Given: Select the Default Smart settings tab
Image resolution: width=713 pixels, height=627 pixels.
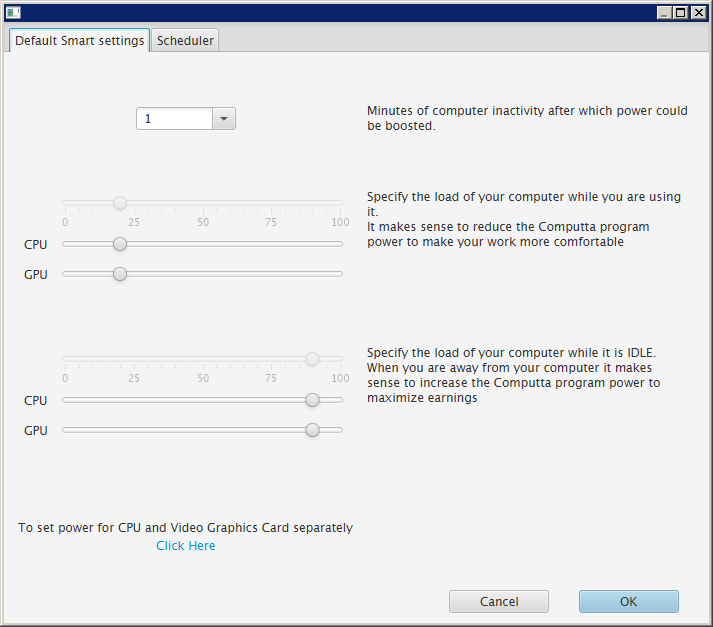Looking at the screenshot, I should 80,40.
